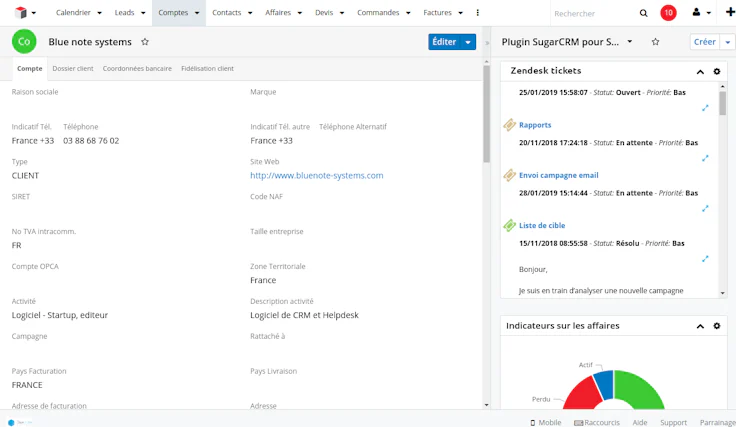Open Envoi campagne email ticket link

[x=559, y=175]
